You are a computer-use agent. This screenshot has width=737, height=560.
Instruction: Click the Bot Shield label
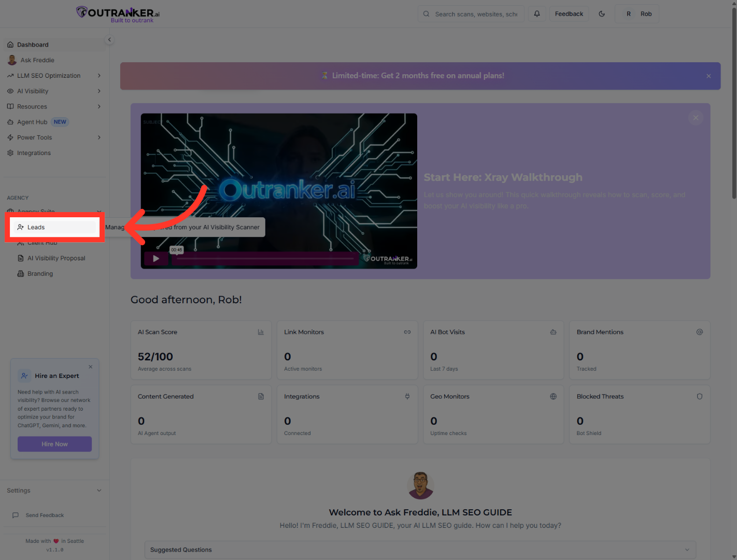[x=589, y=433]
